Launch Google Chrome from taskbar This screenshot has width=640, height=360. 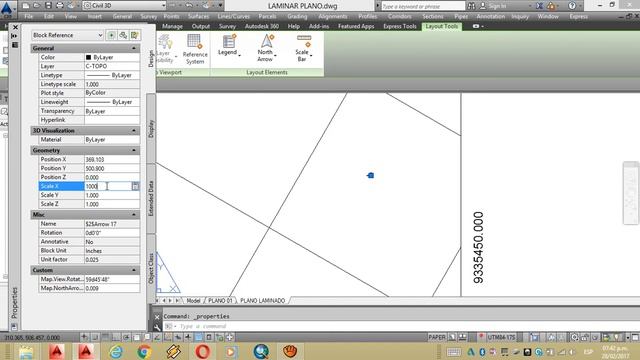[x=144, y=351]
